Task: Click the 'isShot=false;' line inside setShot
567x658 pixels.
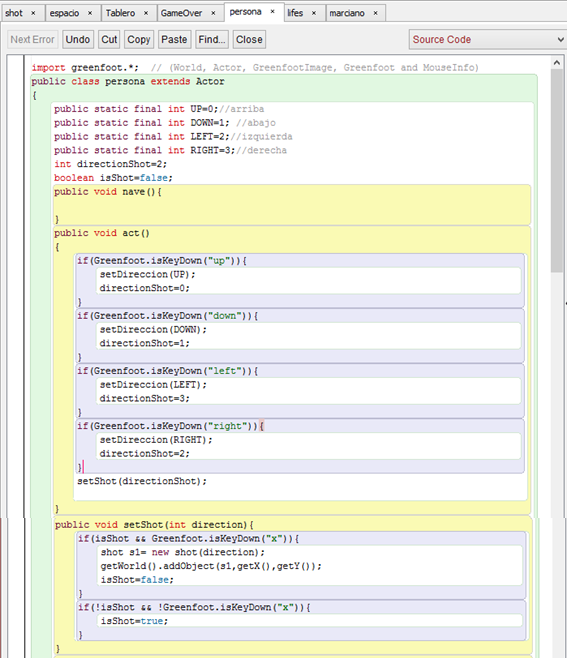Action: (x=137, y=580)
